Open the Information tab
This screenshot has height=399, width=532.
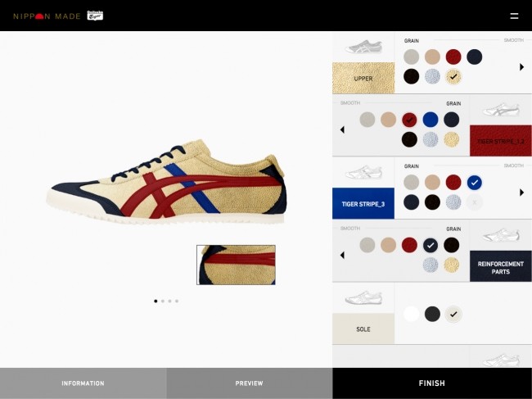click(83, 383)
